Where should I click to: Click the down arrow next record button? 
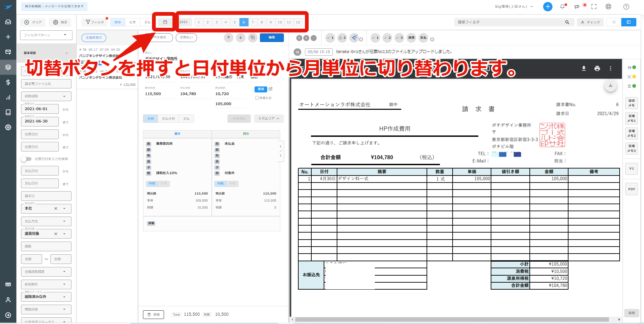[x=240, y=37]
